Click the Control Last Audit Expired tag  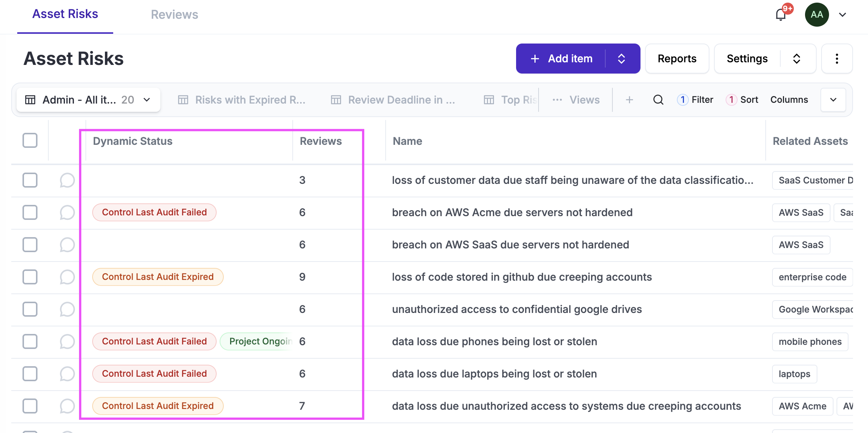[158, 277]
